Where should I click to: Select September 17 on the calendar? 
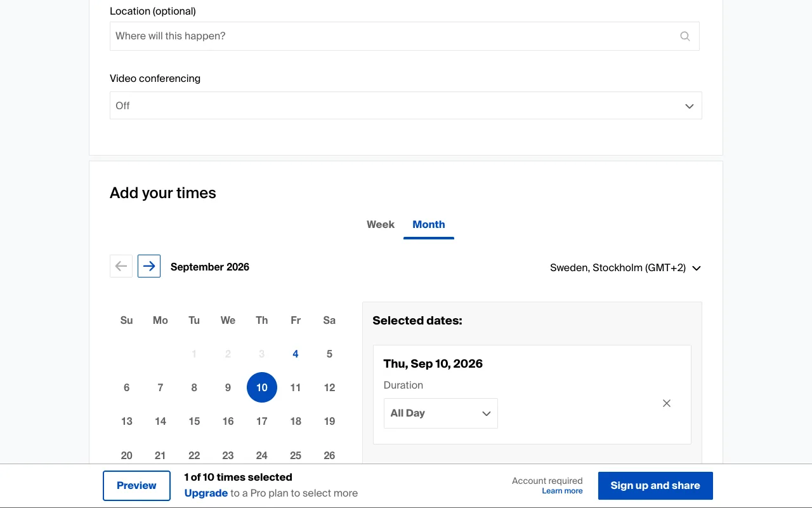(262, 421)
